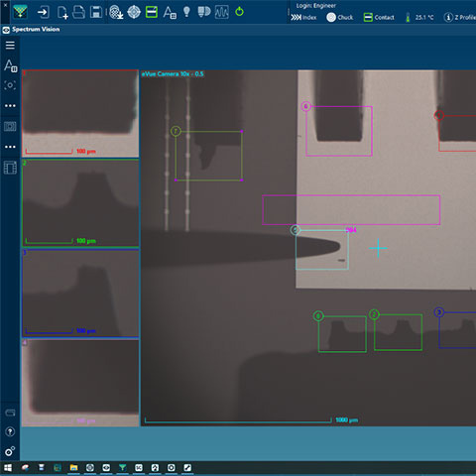
Task: Click the login arrow icon
Action: (x=44, y=13)
